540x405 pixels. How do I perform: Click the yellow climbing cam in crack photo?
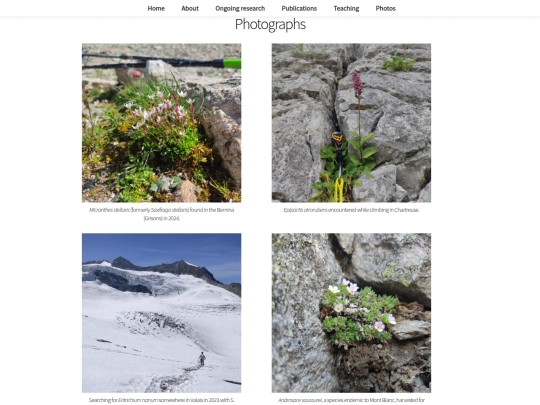(x=339, y=167)
